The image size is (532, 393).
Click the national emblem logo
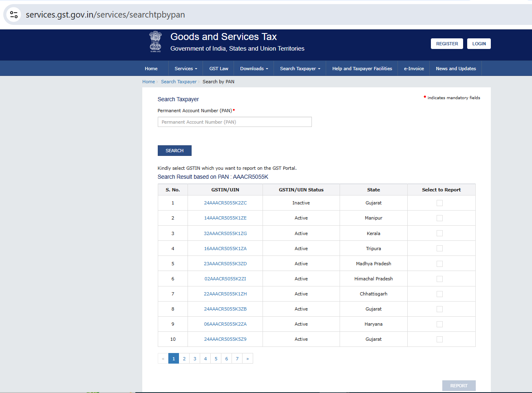155,42
